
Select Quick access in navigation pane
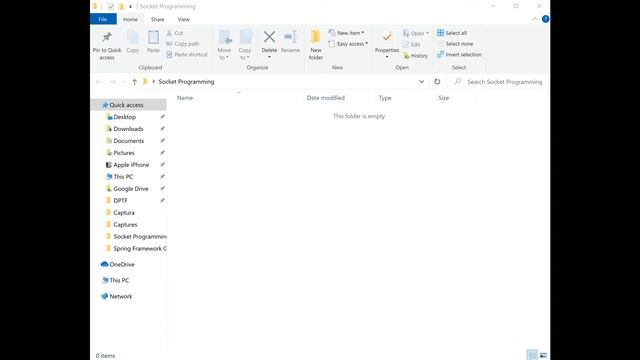[129, 105]
